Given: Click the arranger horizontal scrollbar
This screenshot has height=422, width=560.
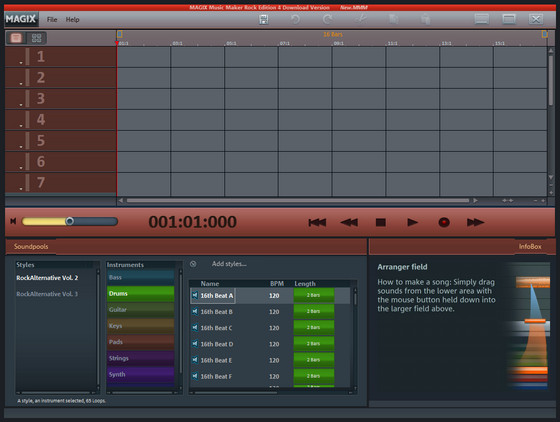Looking at the screenshot, I should pyautogui.click(x=298, y=201).
